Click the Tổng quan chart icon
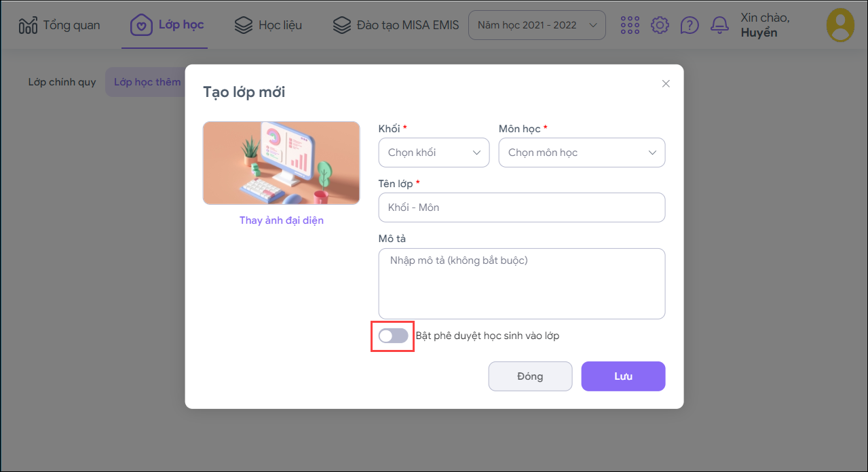The width and height of the screenshot is (868, 472). tap(28, 26)
